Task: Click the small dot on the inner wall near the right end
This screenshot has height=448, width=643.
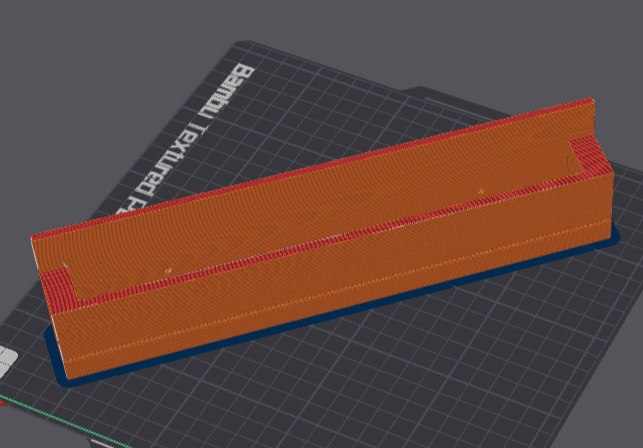Action: pos(481,191)
